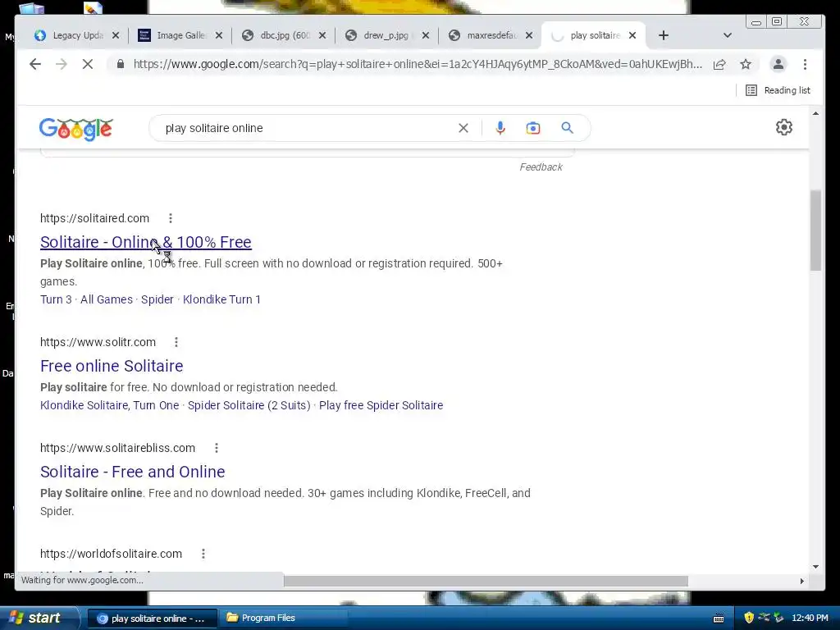Open Solitaire - Free and Online result

click(x=132, y=472)
